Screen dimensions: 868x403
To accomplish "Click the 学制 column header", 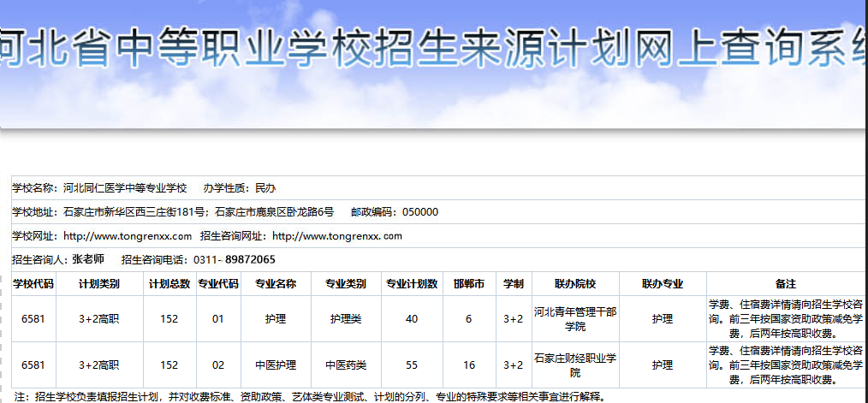I will tap(513, 284).
